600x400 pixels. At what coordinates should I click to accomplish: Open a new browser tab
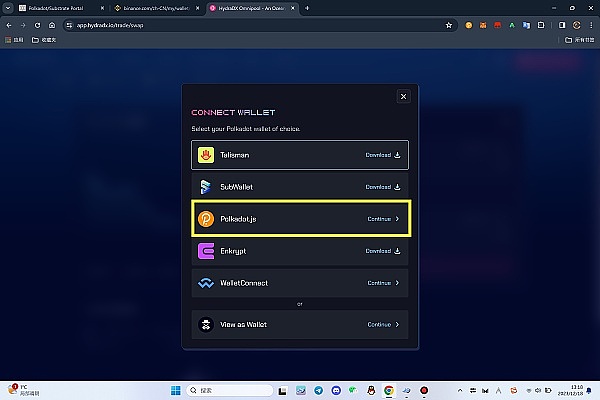click(307, 8)
